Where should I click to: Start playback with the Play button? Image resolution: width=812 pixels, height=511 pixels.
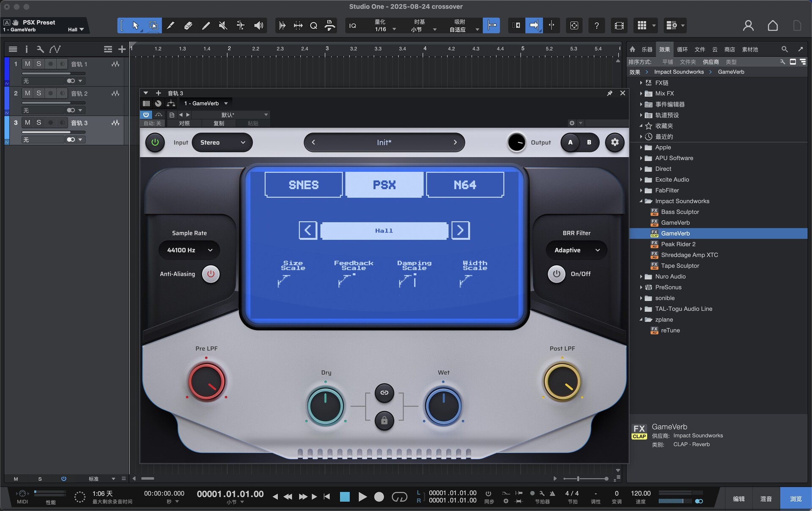362,497
